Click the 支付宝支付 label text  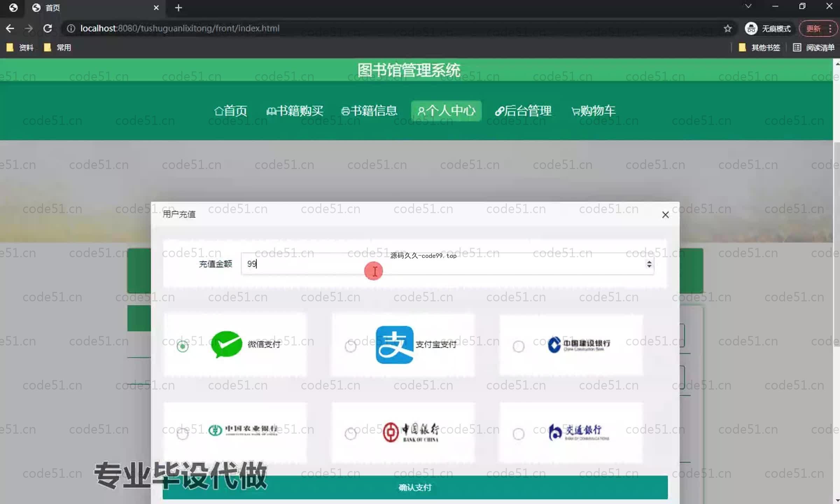coord(436,344)
